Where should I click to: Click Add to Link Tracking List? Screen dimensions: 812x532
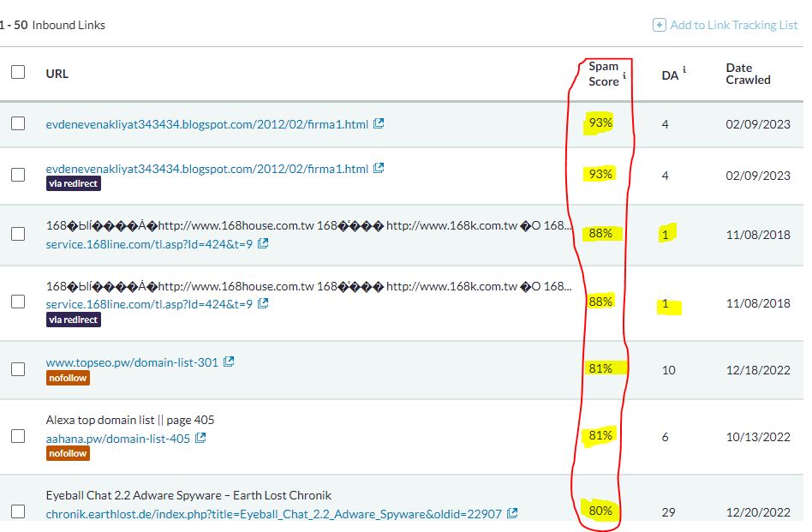(732, 25)
